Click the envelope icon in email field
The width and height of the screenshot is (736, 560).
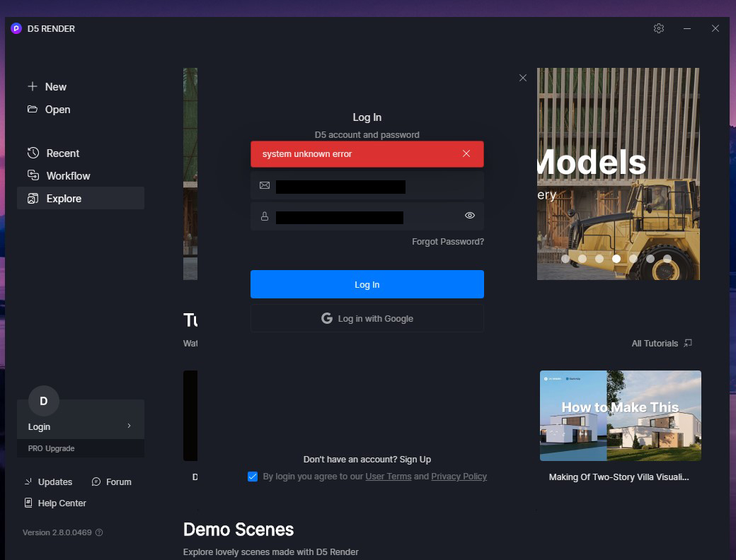tap(265, 185)
